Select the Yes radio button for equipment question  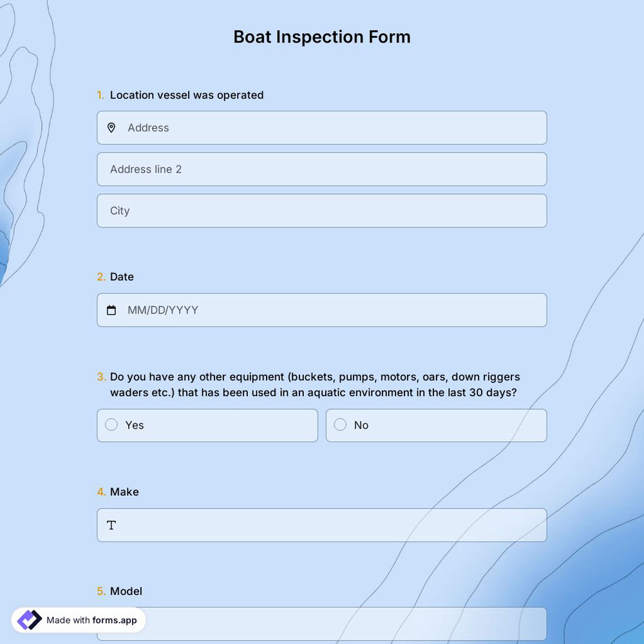111,424
